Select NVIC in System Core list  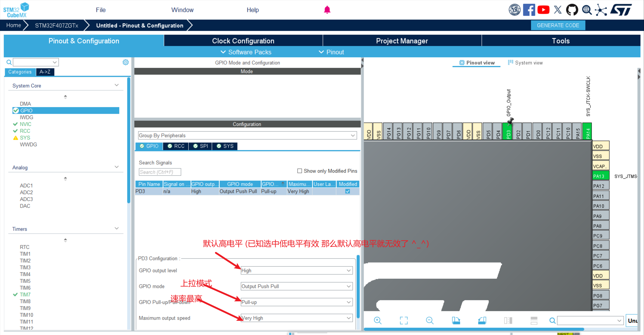[26, 124]
